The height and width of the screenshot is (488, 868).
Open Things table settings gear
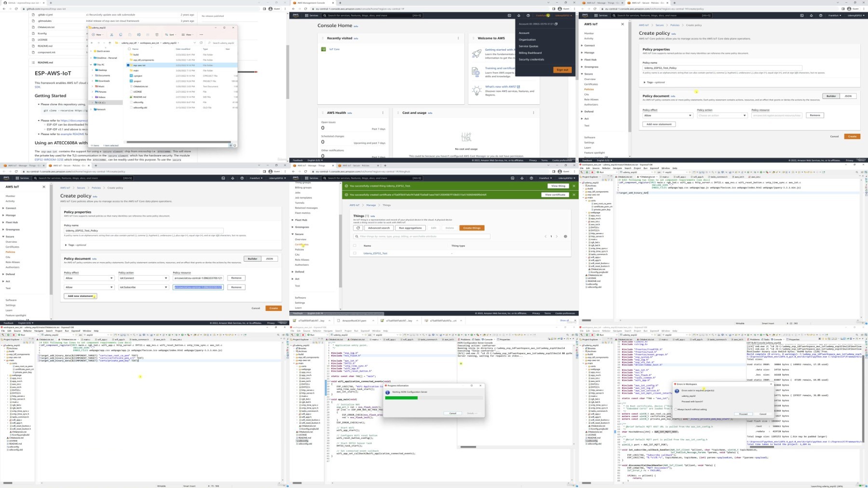(x=565, y=237)
